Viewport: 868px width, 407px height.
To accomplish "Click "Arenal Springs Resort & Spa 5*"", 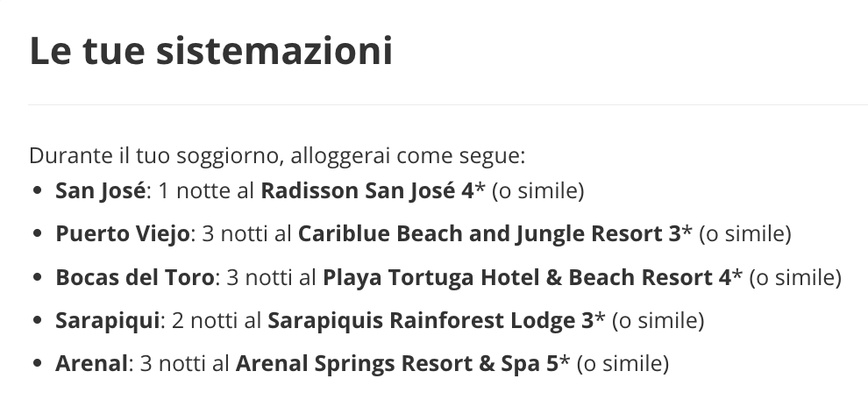I will coord(402,363).
